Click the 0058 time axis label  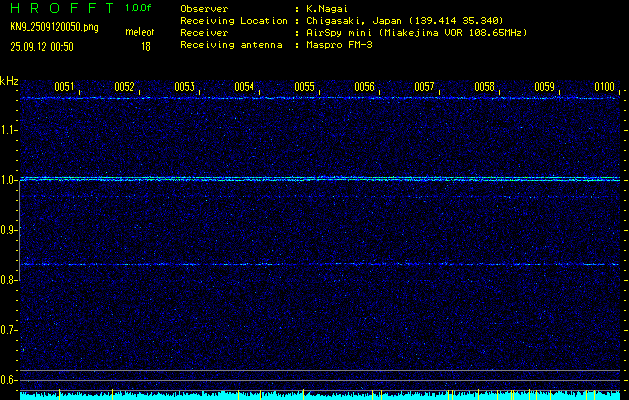click(x=485, y=87)
